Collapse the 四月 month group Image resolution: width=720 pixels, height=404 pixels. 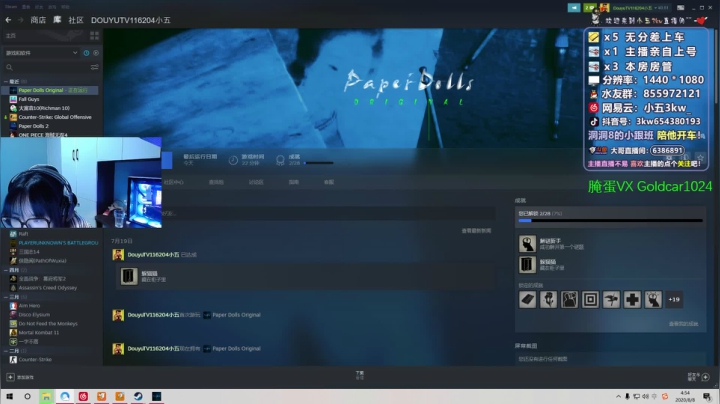pyautogui.click(x=6, y=270)
